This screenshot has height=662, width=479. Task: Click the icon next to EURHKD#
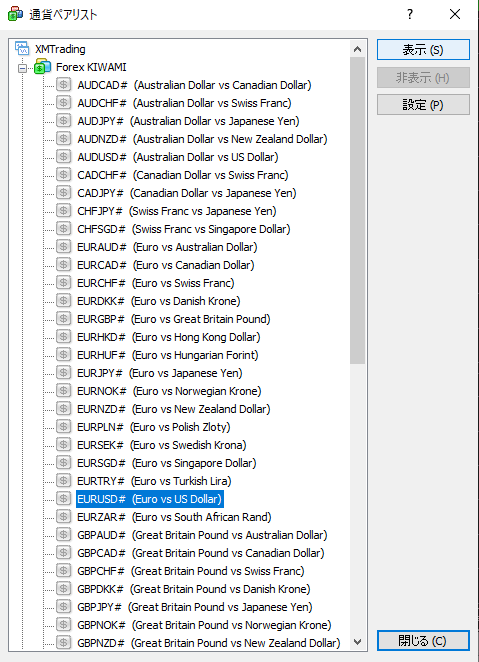pyautogui.click(x=63, y=337)
